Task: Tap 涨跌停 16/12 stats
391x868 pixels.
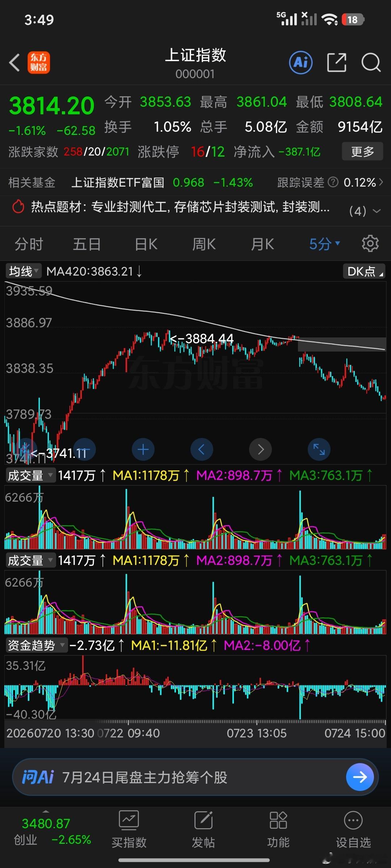Action: pos(181,152)
